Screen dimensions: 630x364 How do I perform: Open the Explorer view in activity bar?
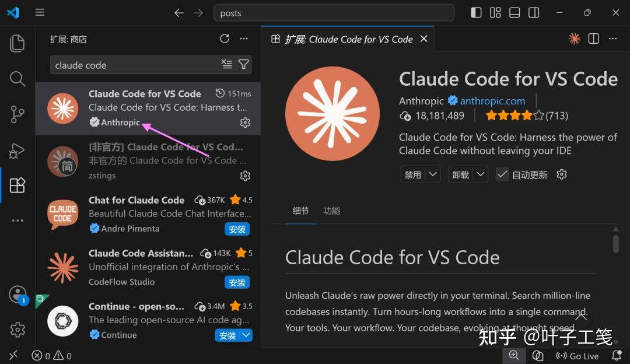pyautogui.click(x=17, y=43)
